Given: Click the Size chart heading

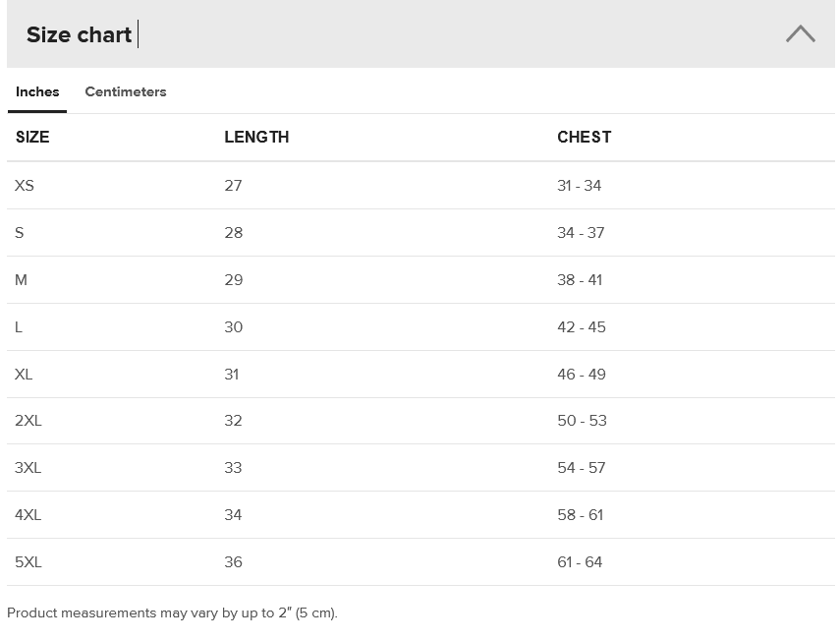Looking at the screenshot, I should click(x=79, y=34).
